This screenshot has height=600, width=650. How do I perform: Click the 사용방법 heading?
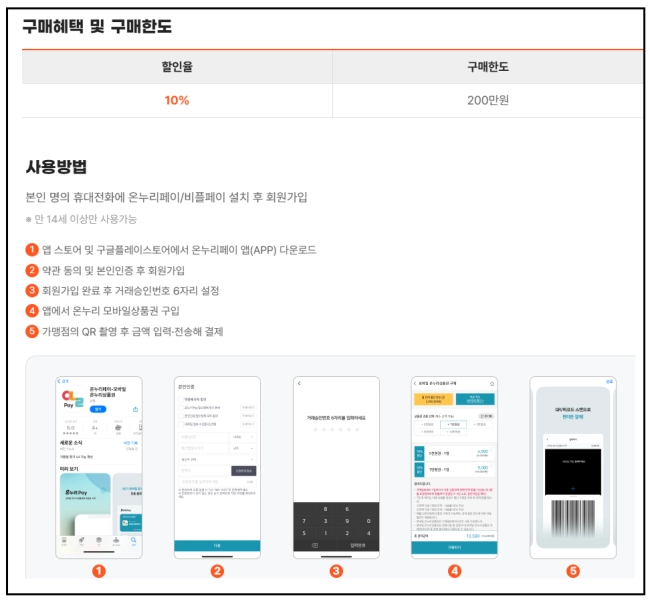tap(56, 167)
